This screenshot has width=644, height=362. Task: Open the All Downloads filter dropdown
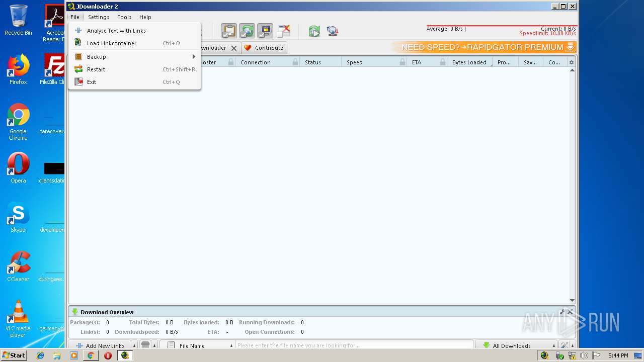[x=516, y=345]
